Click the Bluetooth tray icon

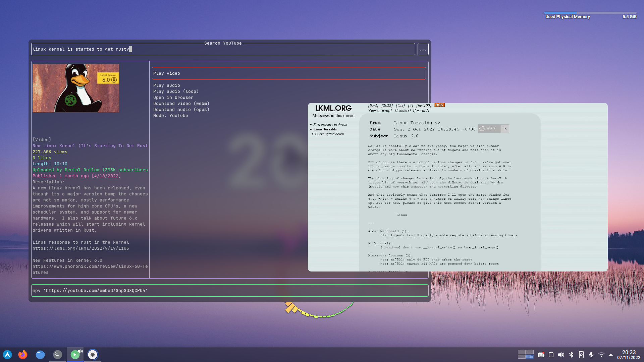571,355
